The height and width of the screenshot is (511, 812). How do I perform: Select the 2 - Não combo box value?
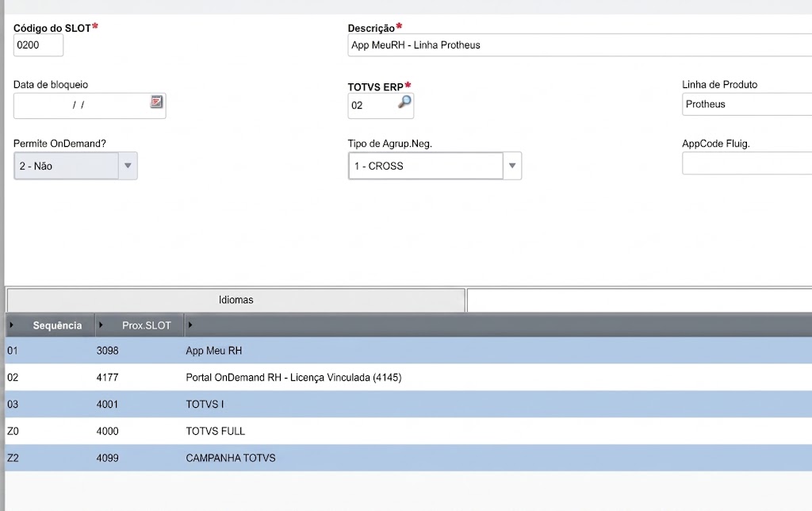pyautogui.click(x=67, y=166)
